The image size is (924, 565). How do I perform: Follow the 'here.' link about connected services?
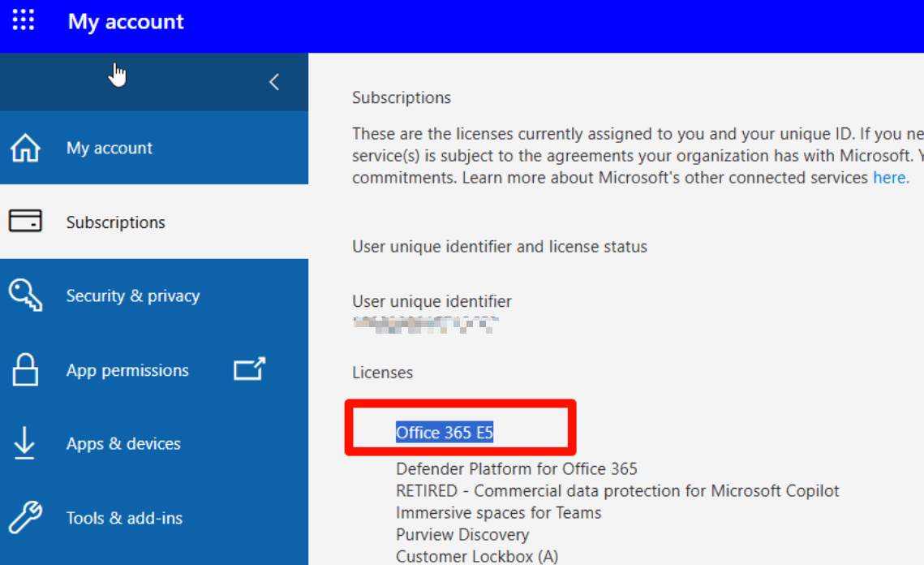coord(891,178)
